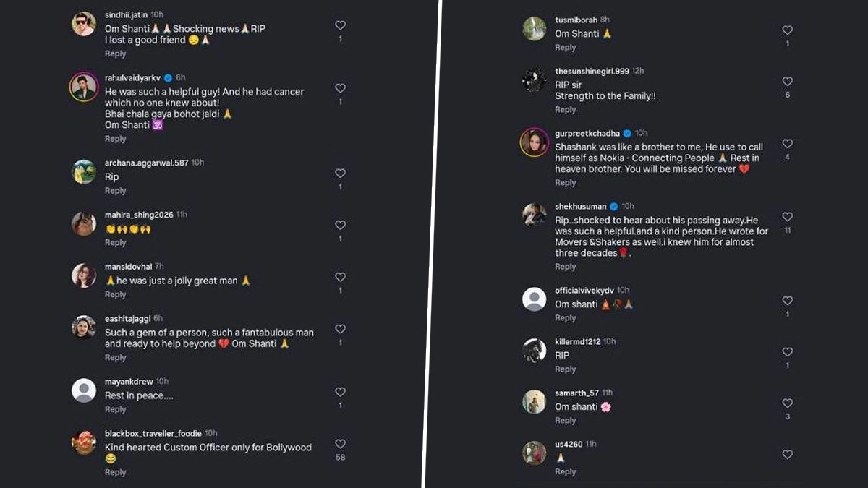The width and height of the screenshot is (868, 488).
Task: Reply to shekhusuman's comment
Action: 566,267
